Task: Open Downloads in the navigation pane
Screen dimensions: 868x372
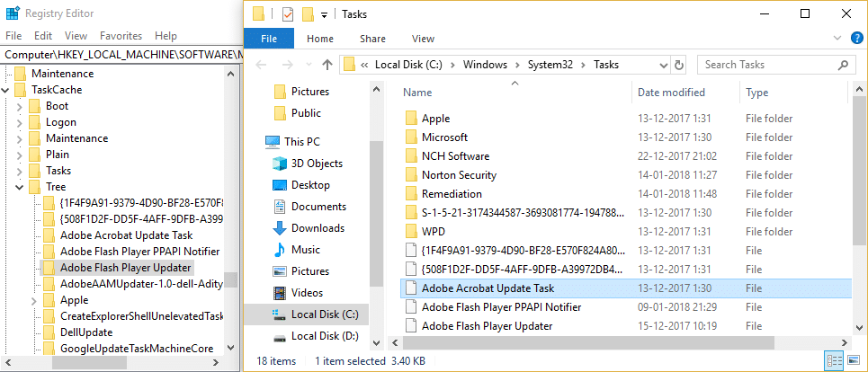Action: (317, 228)
